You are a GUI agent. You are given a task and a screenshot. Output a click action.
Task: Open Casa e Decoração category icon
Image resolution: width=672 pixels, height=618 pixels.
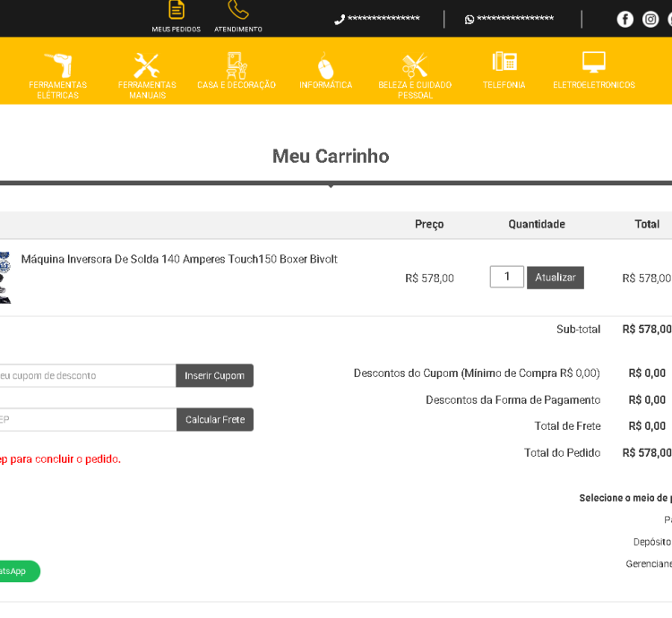(x=237, y=65)
